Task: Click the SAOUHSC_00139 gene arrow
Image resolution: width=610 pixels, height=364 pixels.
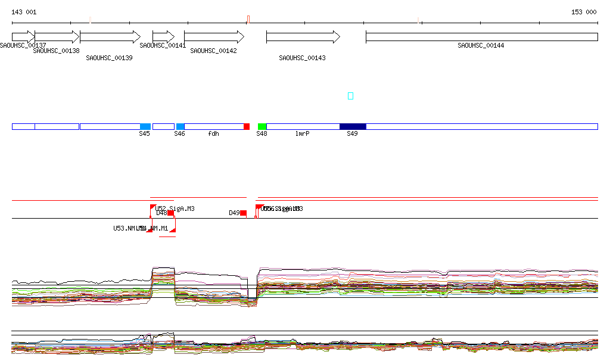Action: click(x=110, y=37)
